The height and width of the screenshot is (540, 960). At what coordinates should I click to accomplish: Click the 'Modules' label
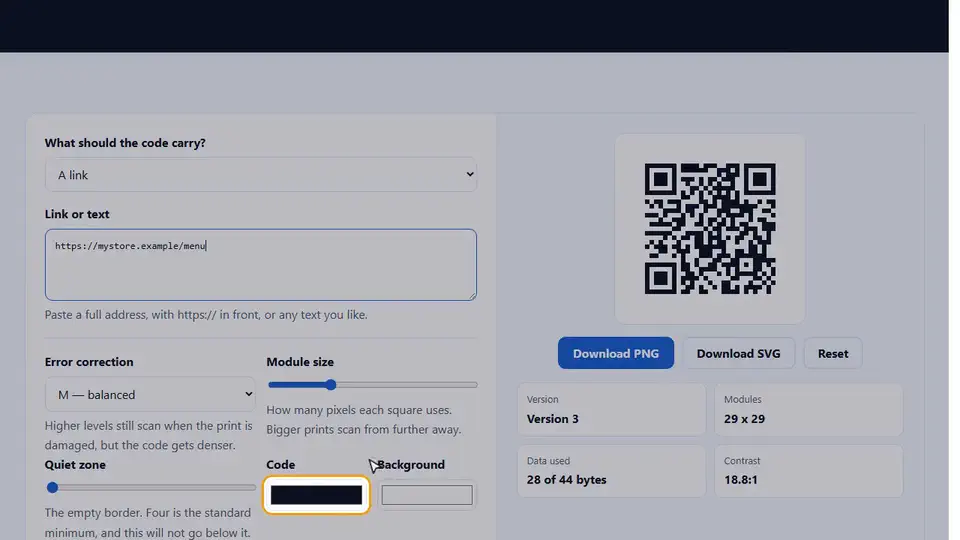coord(743,399)
